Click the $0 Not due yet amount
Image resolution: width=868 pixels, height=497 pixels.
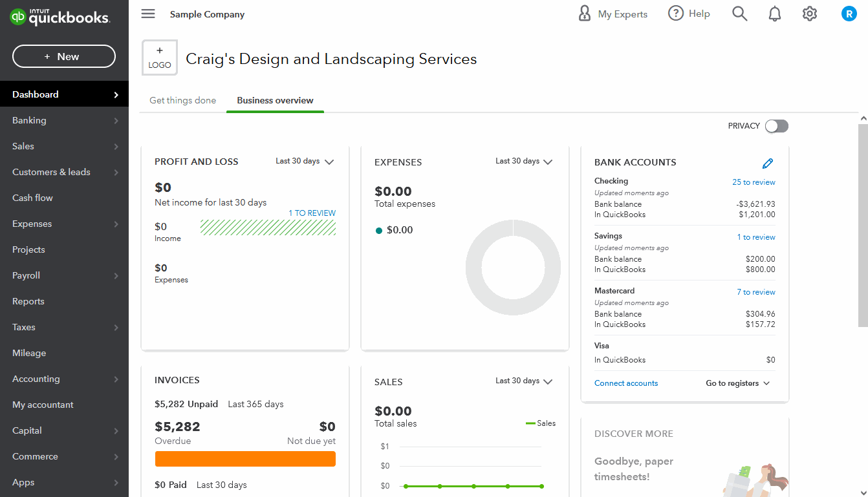click(x=327, y=427)
